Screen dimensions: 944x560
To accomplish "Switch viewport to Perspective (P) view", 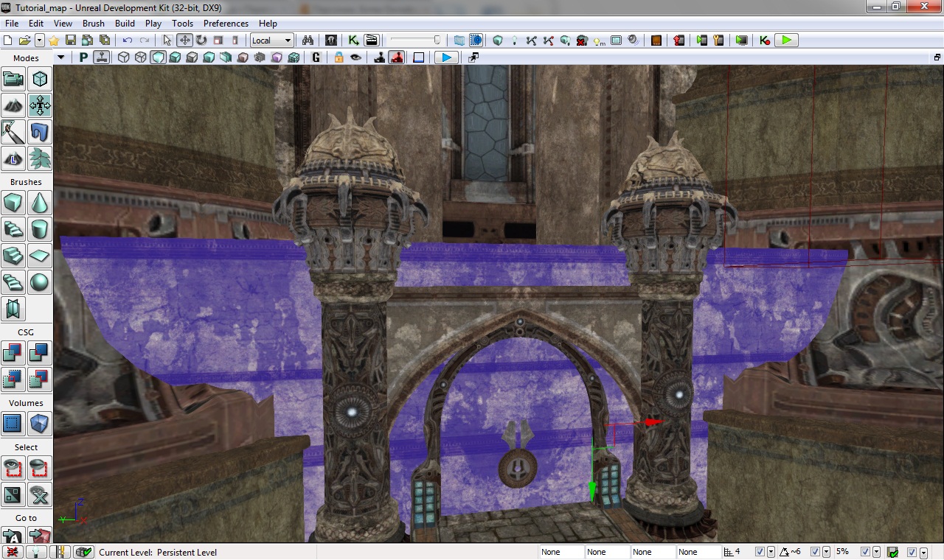I will tap(83, 57).
